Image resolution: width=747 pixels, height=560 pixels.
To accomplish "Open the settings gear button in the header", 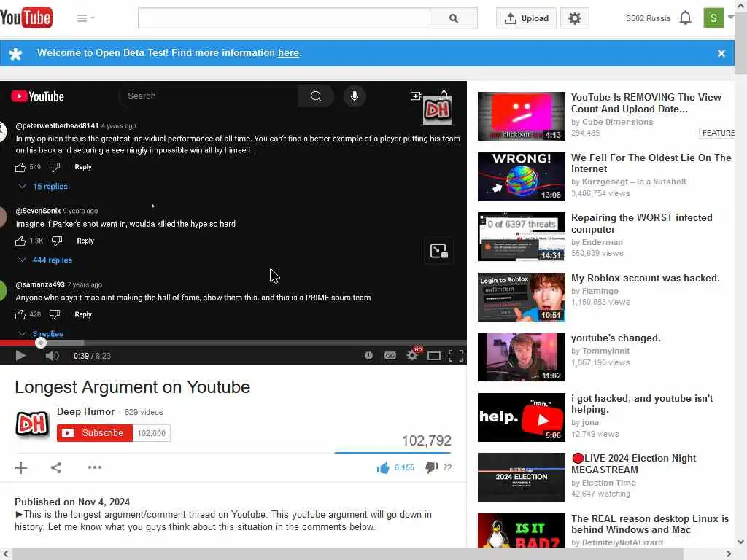I will pyautogui.click(x=575, y=18).
